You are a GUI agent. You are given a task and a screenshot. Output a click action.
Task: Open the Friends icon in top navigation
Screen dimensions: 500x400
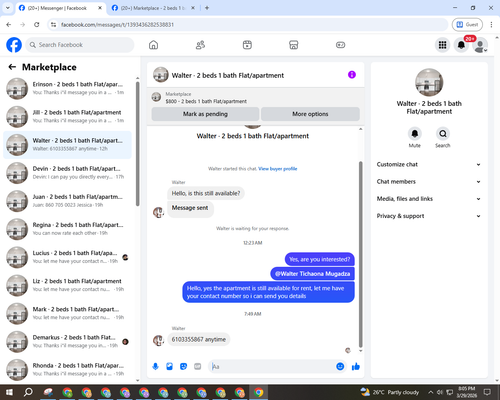(200, 45)
